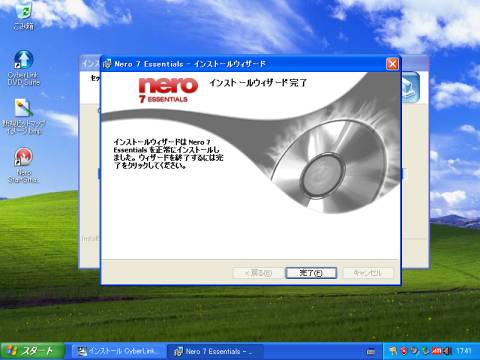Select the CyberLink DVD Suite desktop shortcut

(x=23, y=68)
